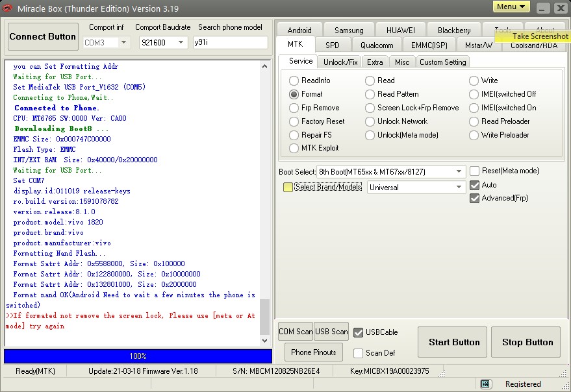Click the USB Scan button

pos(331,332)
